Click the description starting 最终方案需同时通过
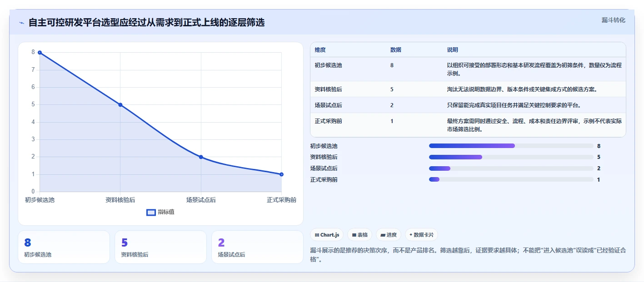This screenshot has height=282, width=644. click(x=534, y=125)
